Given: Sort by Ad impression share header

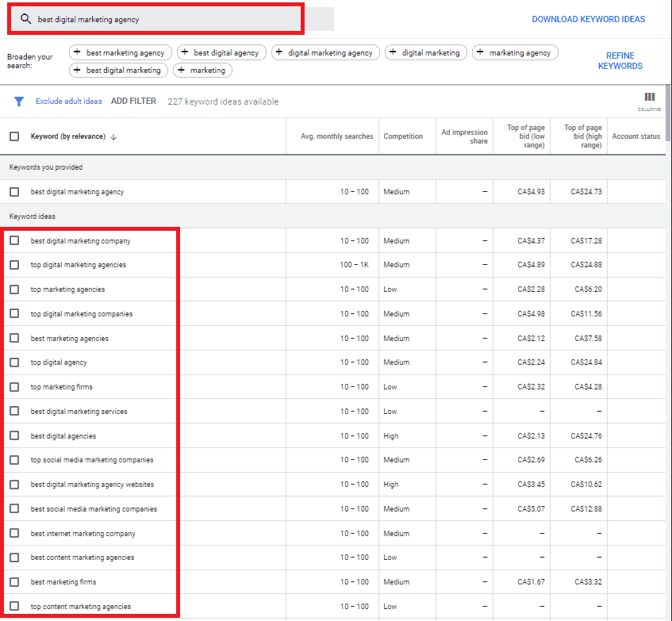Looking at the screenshot, I should [465, 136].
